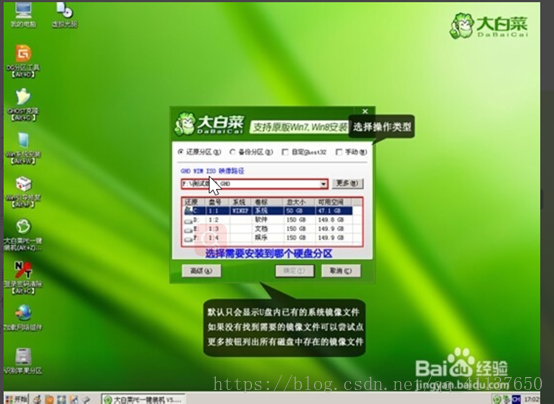Click the image path combo box field
554x404 pixels.
point(254,184)
